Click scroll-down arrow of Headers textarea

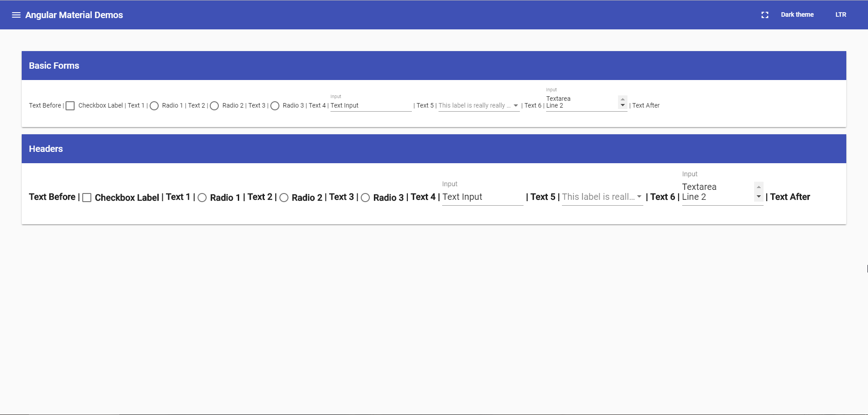tap(759, 197)
